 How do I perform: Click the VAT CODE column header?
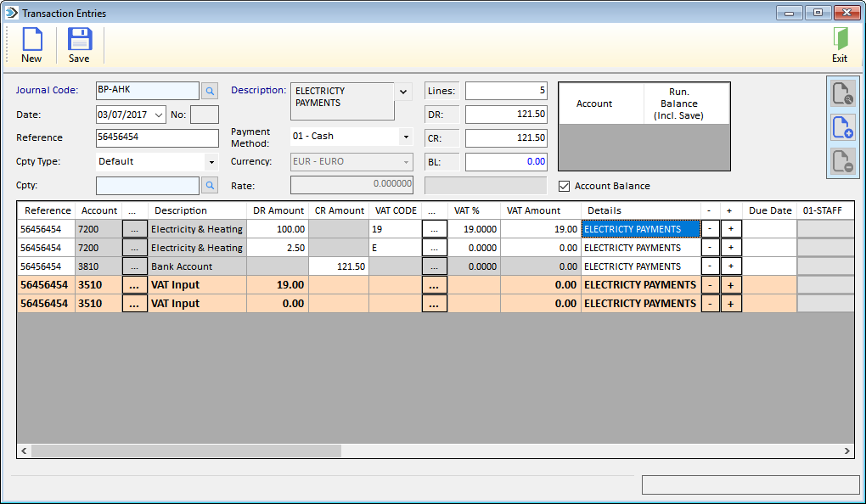tap(396, 210)
